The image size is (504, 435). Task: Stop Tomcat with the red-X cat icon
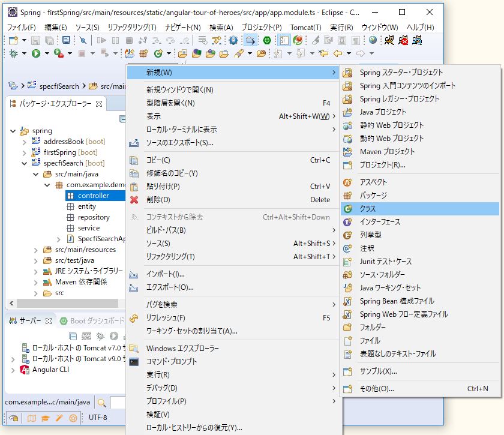point(403,40)
